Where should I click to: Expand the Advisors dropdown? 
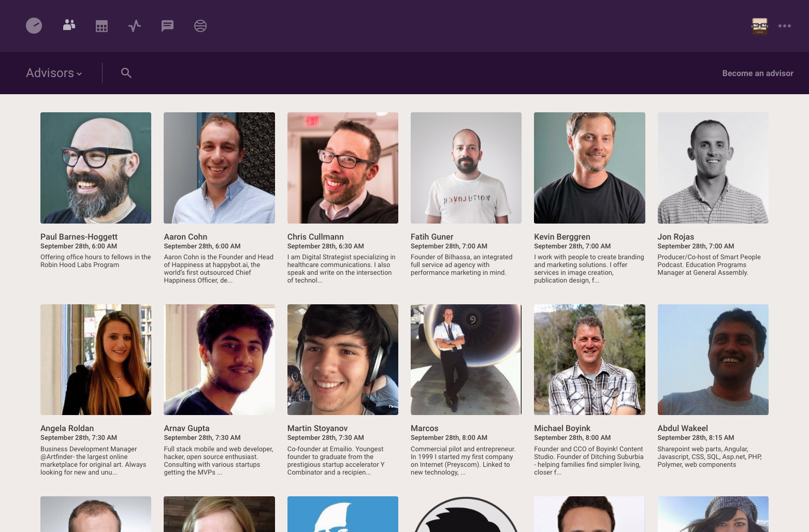(54, 73)
